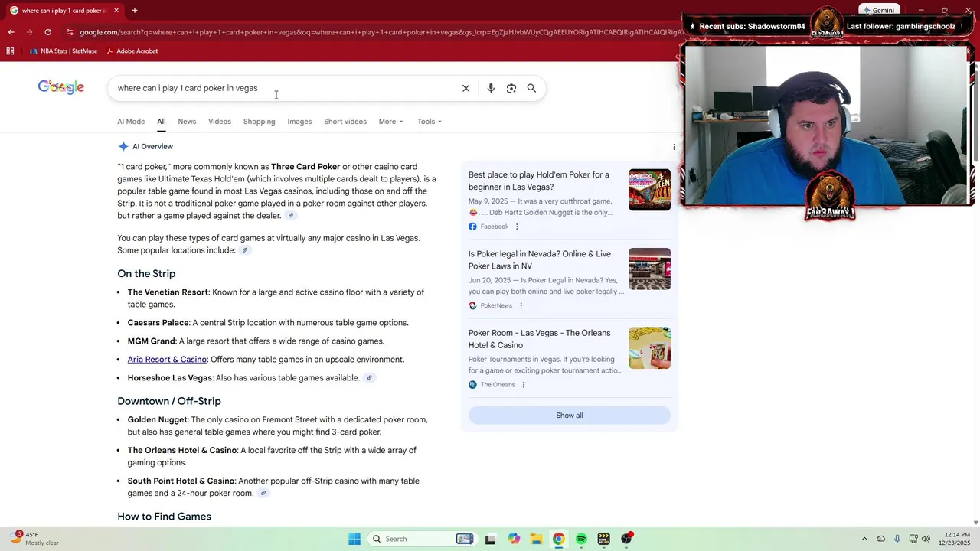This screenshot has height=551, width=980.
Task: Open source link icon after 'against the dealer.'
Action: (x=291, y=216)
